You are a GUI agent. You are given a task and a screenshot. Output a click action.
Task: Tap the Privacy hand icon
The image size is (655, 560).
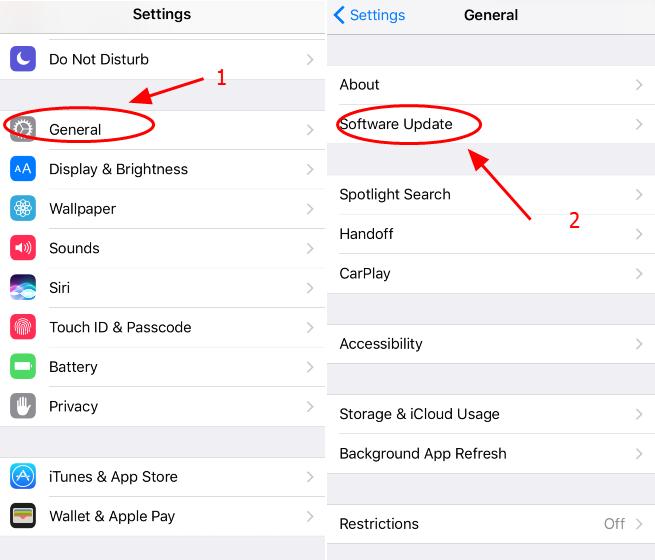point(23,406)
